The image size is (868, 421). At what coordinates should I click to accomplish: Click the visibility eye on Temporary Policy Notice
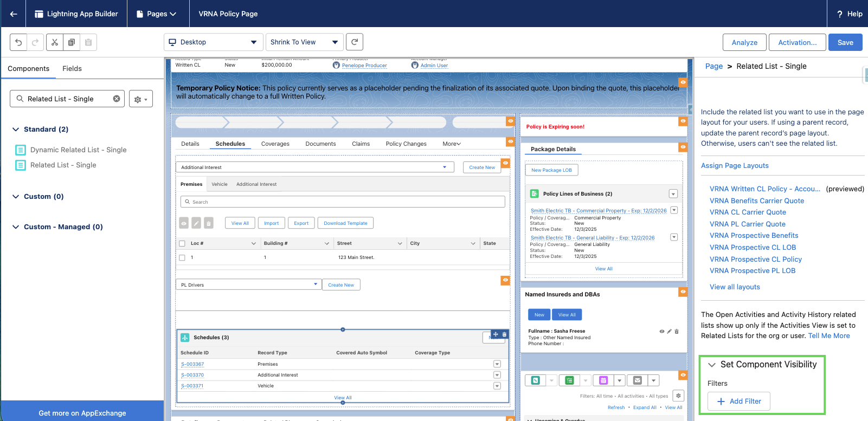point(683,82)
